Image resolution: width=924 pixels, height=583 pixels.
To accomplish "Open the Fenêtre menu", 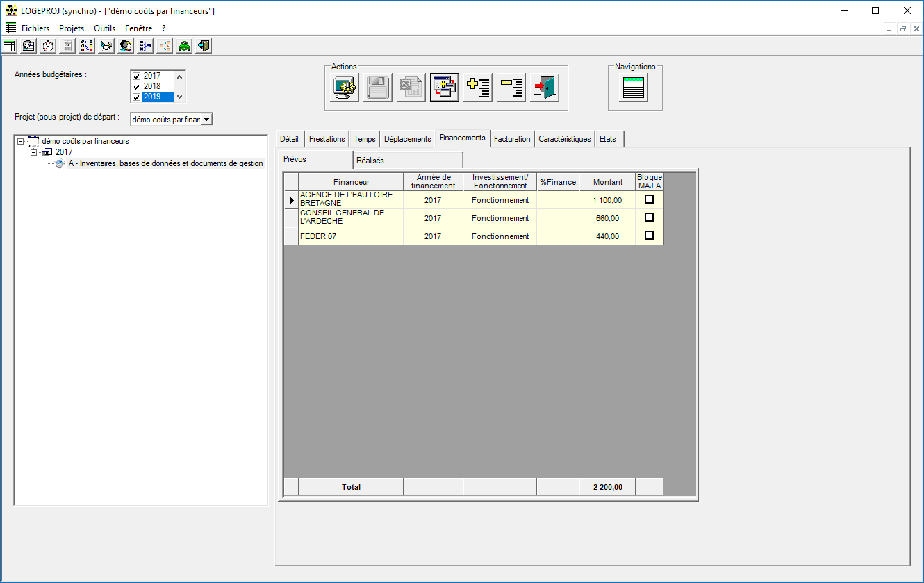I will 139,28.
